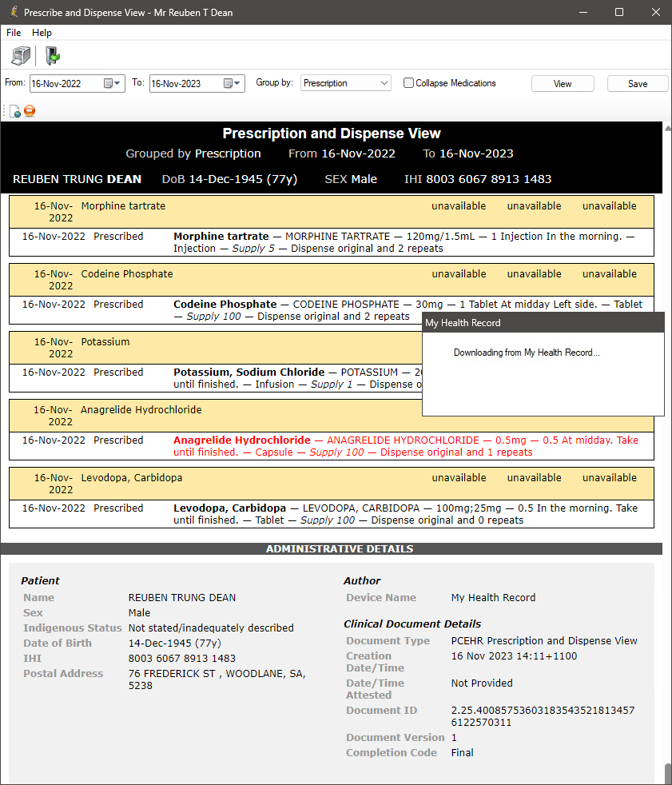Click Indigenous Status Not stated value
The width and height of the screenshot is (672, 785).
coord(211,628)
